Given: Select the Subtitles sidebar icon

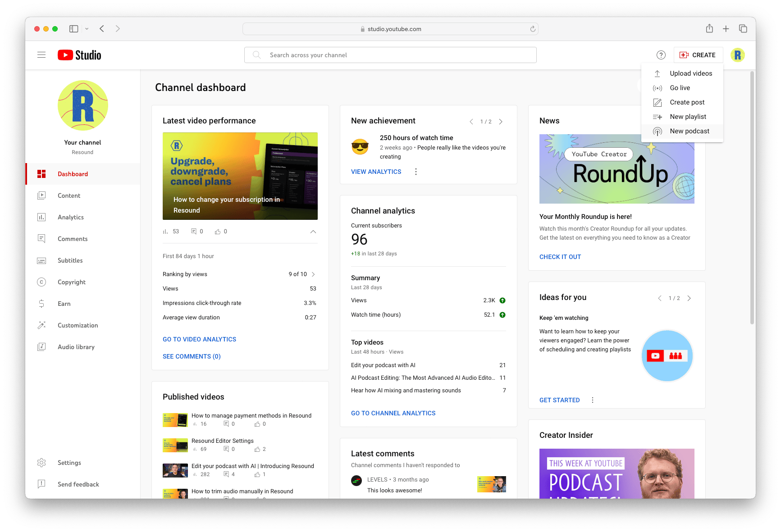Looking at the screenshot, I should pyautogui.click(x=41, y=260).
